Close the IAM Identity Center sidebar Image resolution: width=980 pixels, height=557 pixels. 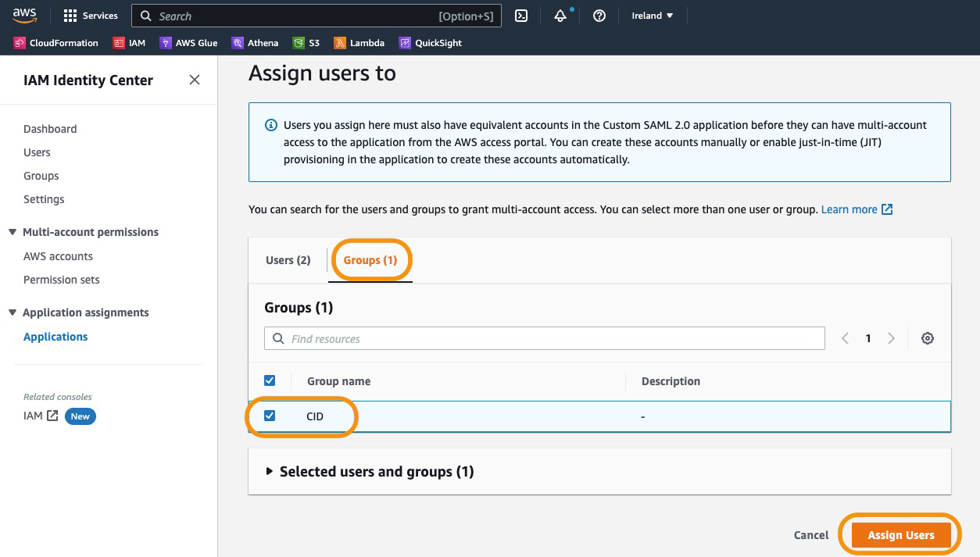tap(195, 80)
